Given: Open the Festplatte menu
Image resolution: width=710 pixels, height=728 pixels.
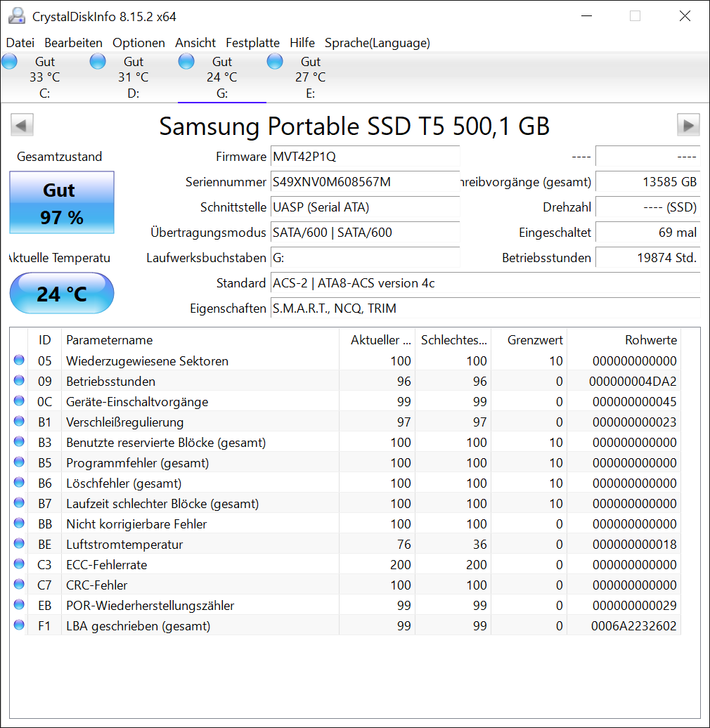Looking at the screenshot, I should (252, 43).
